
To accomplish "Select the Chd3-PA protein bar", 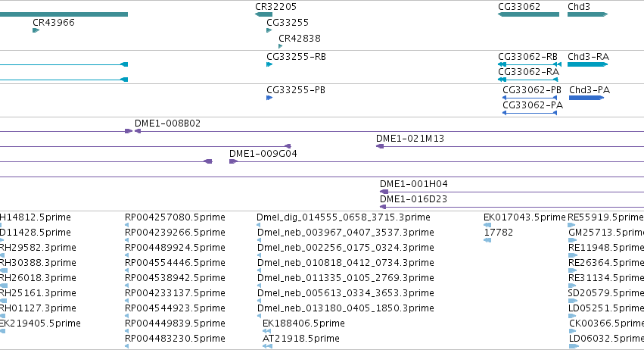I will click(x=586, y=98).
